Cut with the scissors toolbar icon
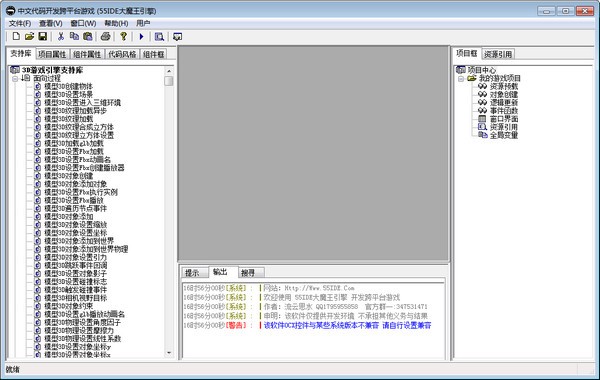 (x=60, y=36)
